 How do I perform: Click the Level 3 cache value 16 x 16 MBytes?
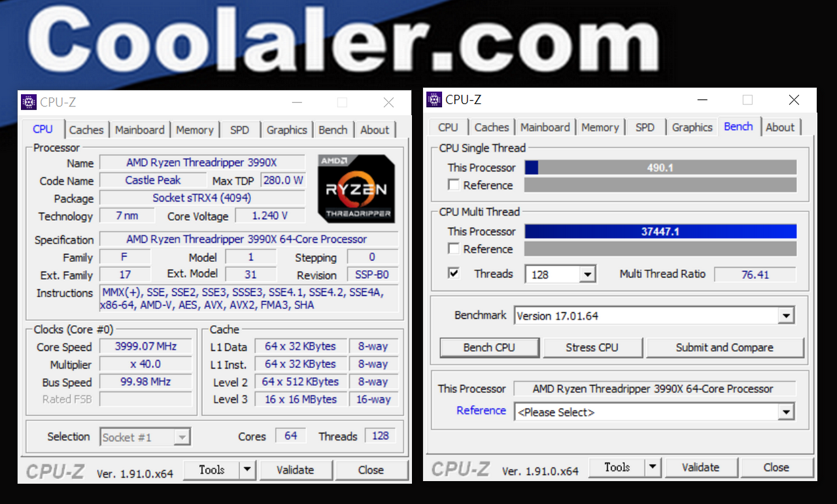[x=301, y=399]
